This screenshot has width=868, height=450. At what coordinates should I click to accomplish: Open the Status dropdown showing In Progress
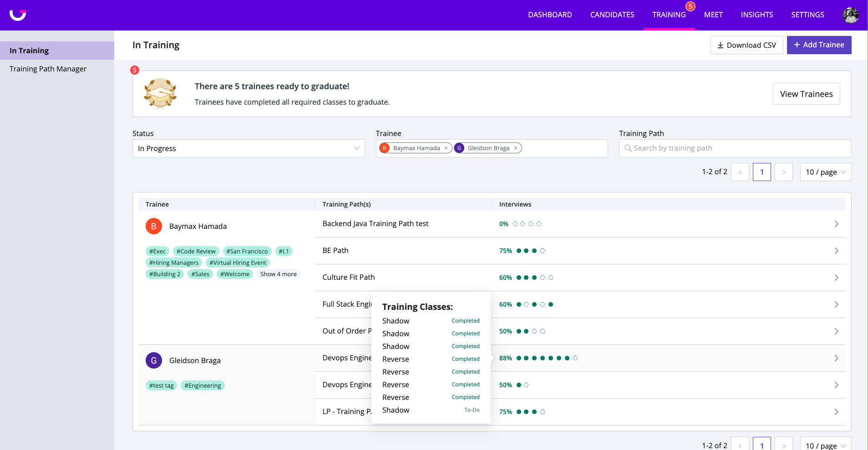pos(248,148)
